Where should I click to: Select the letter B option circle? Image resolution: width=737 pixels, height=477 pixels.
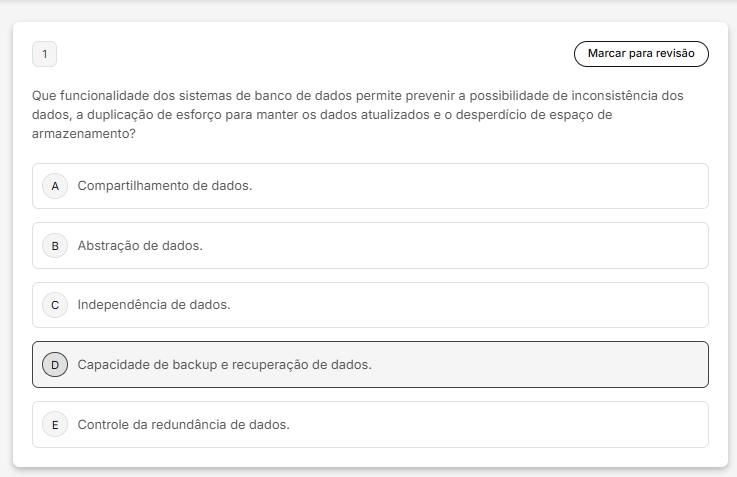click(55, 246)
